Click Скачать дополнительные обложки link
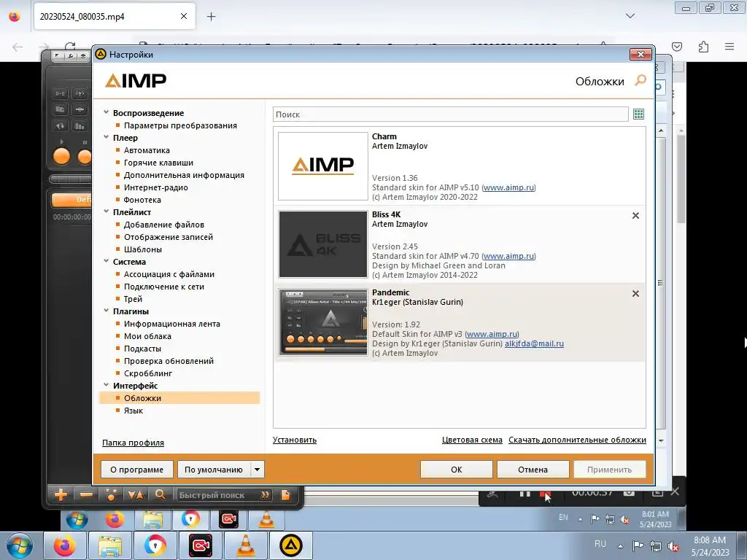This screenshot has width=747, height=560. click(578, 440)
